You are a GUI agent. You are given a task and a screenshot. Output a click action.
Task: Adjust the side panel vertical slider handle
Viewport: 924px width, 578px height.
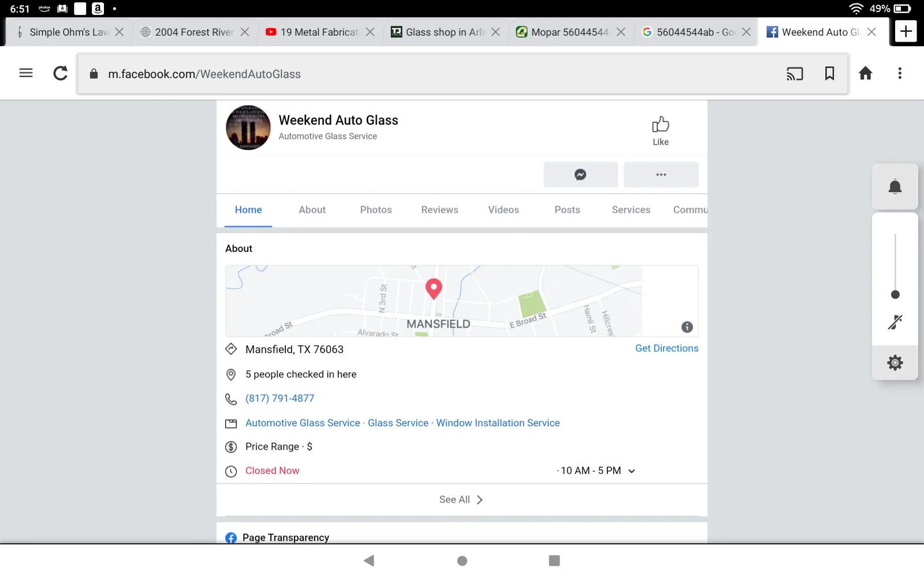pos(895,295)
